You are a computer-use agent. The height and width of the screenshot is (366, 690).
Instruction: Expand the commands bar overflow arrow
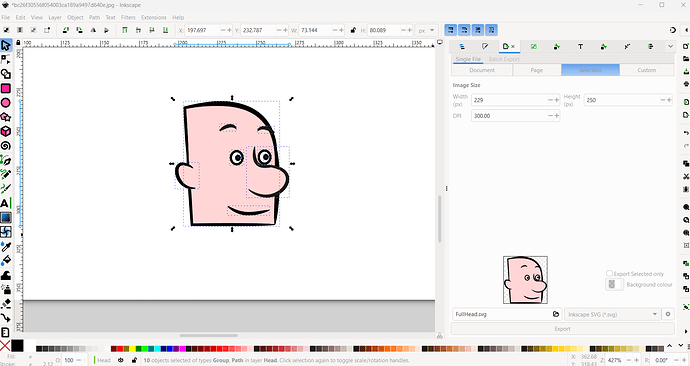pyautogui.click(x=686, y=332)
